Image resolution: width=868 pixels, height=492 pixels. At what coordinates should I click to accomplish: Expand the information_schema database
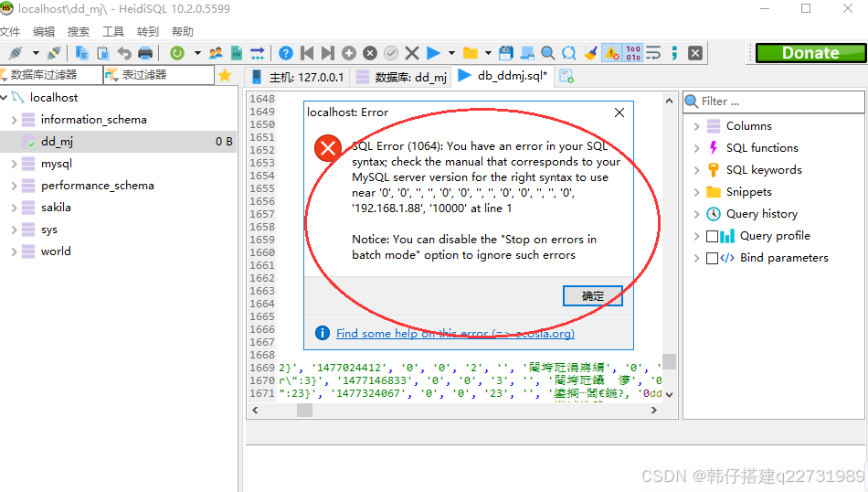pos(14,120)
